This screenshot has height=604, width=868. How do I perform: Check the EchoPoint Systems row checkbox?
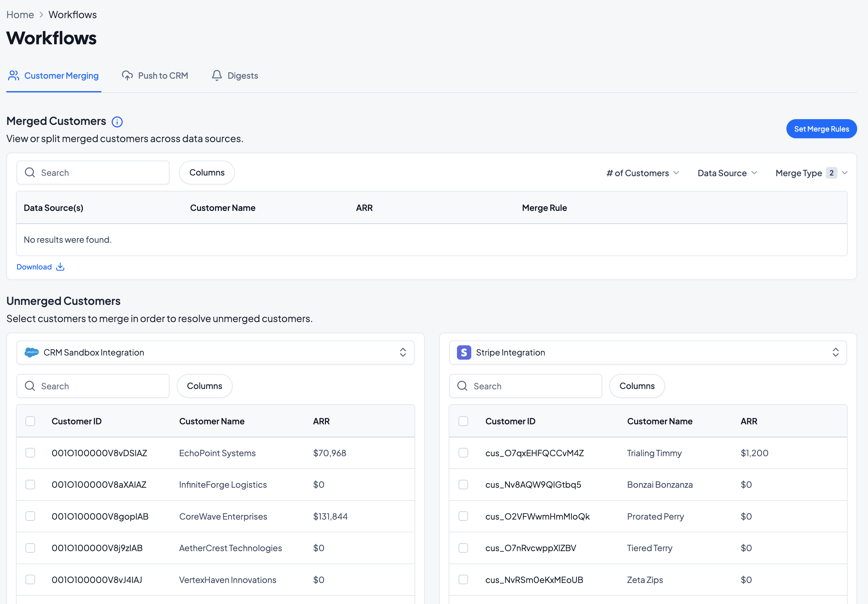[x=30, y=453]
